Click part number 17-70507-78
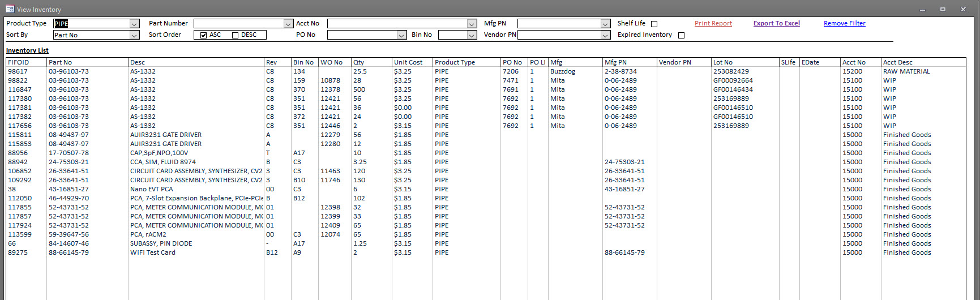Viewport: 980px width, 300px height. (69, 153)
